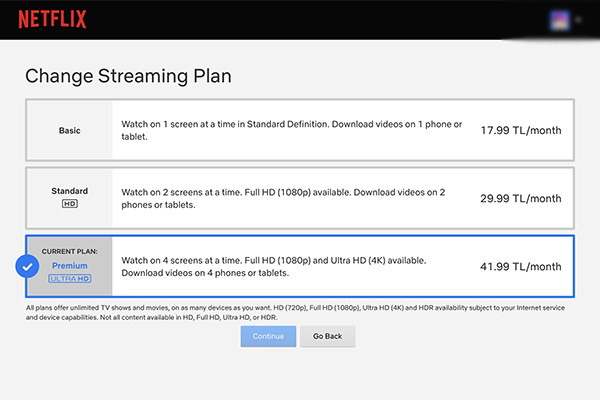Screen dimensions: 600x400
Task: Click the ULTRA HD badge under Premium
Action: click(x=70, y=278)
